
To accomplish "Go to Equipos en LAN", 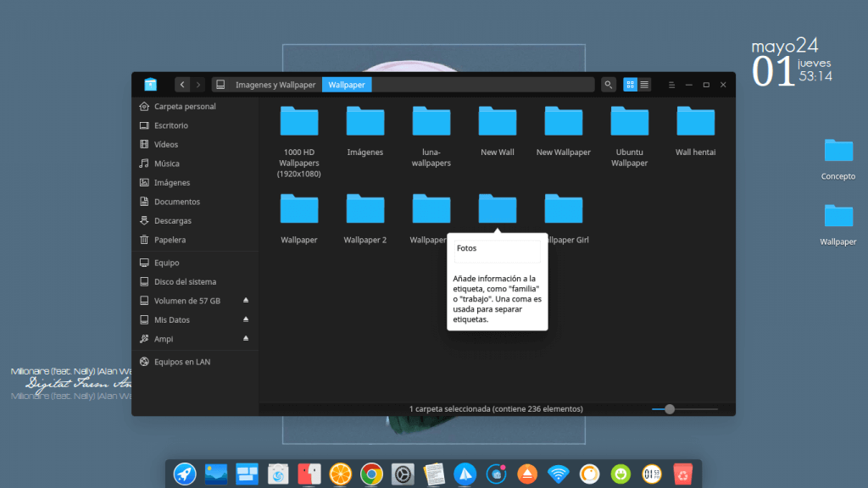I will pos(181,362).
